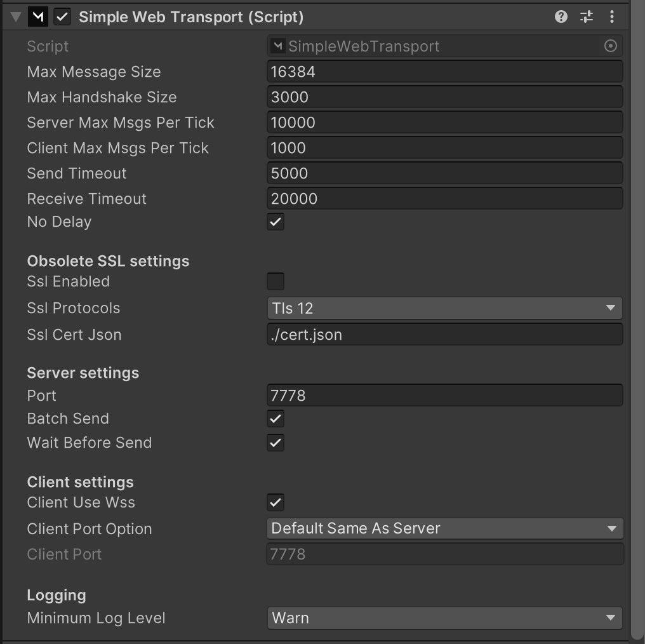Disable the No Delay option

(276, 222)
